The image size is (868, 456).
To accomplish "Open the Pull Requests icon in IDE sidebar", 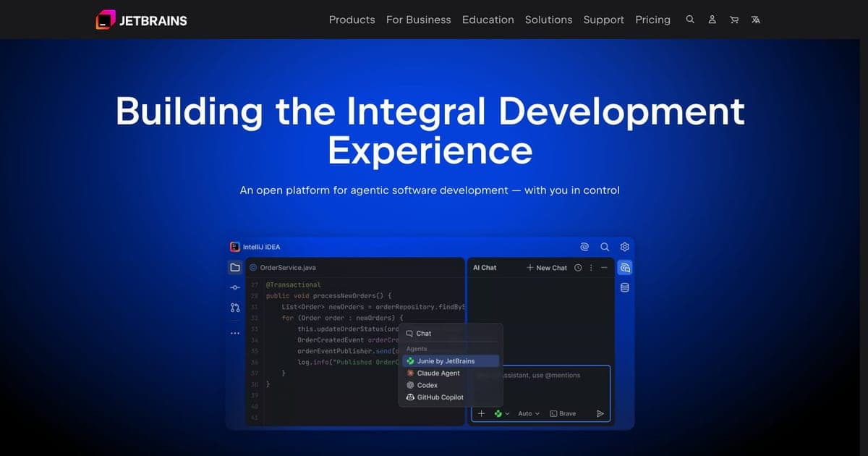I will pos(235,308).
